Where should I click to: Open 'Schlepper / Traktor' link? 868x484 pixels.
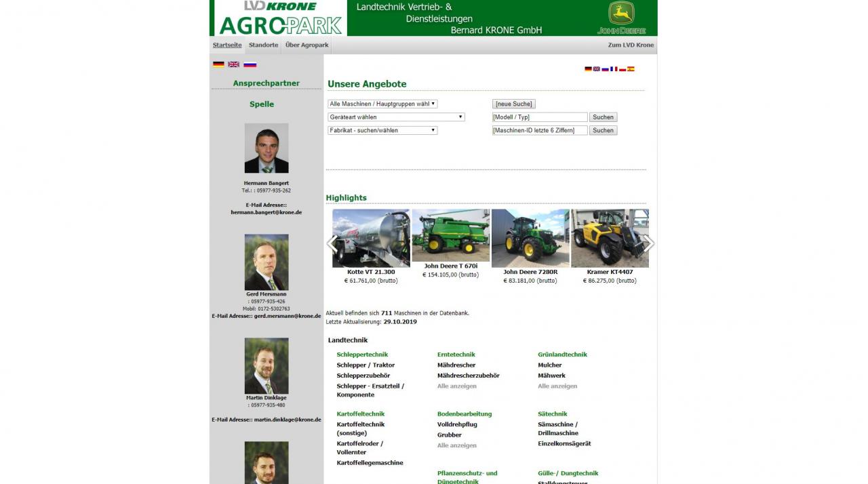click(x=366, y=365)
